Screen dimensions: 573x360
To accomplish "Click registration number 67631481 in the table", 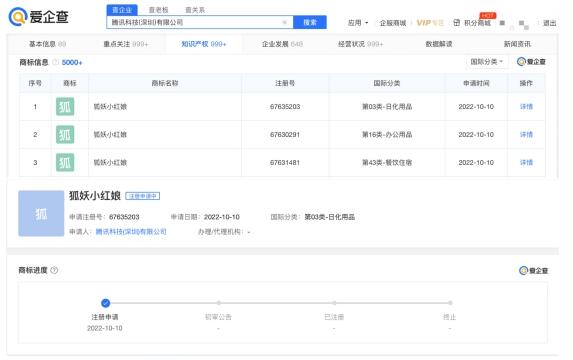I will pyautogui.click(x=285, y=162).
